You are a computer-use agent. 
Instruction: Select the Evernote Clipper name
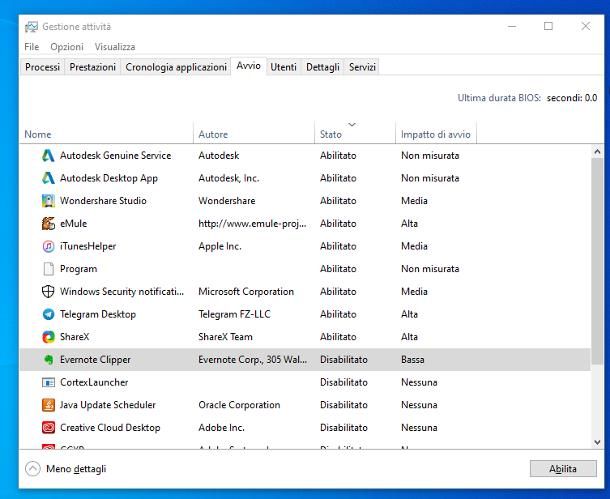pyautogui.click(x=95, y=359)
